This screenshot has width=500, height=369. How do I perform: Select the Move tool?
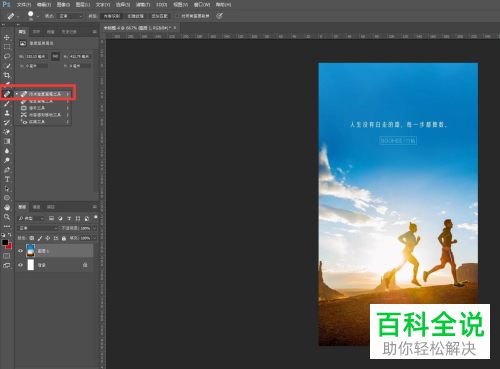pyautogui.click(x=7, y=38)
